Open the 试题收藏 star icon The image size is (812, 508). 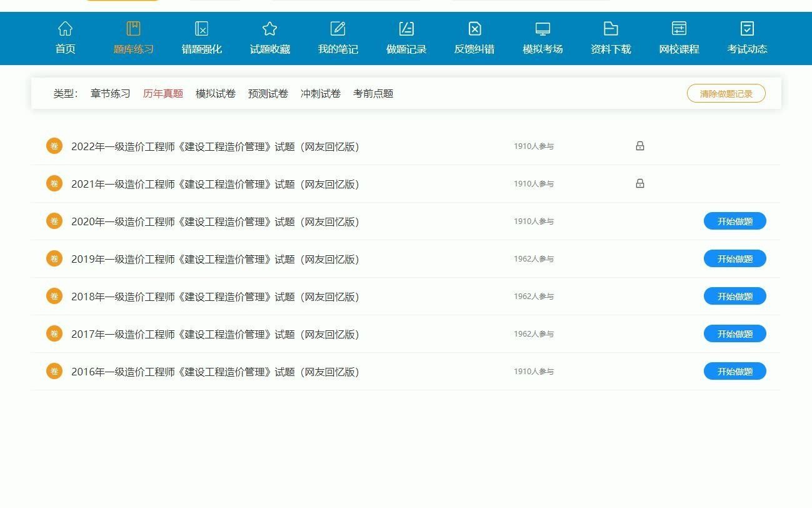click(269, 28)
